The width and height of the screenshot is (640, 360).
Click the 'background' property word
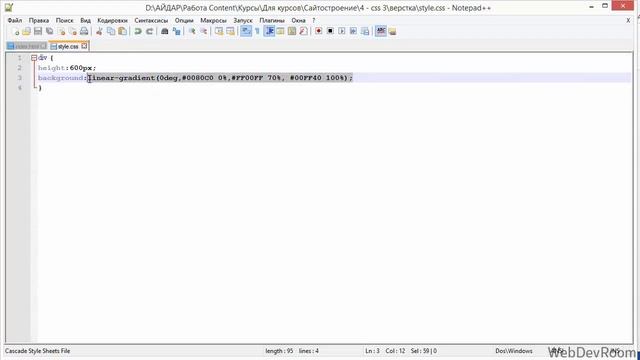(x=60, y=78)
